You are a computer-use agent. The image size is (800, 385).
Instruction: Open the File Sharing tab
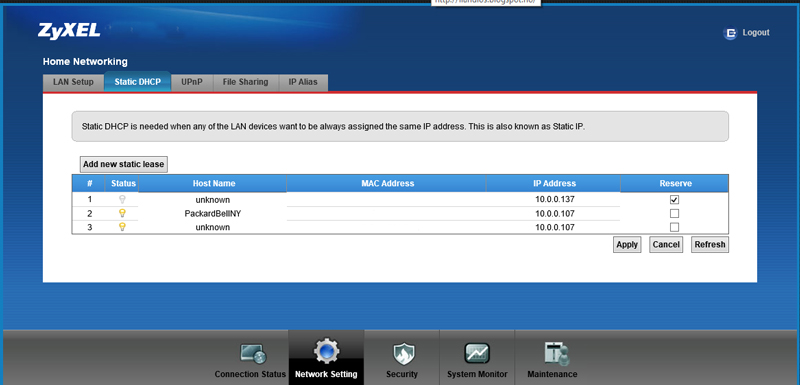tap(245, 82)
